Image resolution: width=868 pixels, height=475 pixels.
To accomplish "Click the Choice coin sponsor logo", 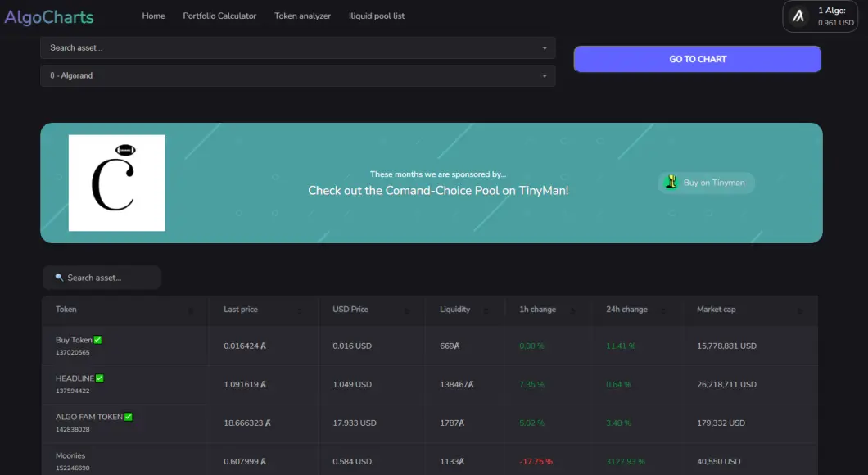I will [117, 183].
